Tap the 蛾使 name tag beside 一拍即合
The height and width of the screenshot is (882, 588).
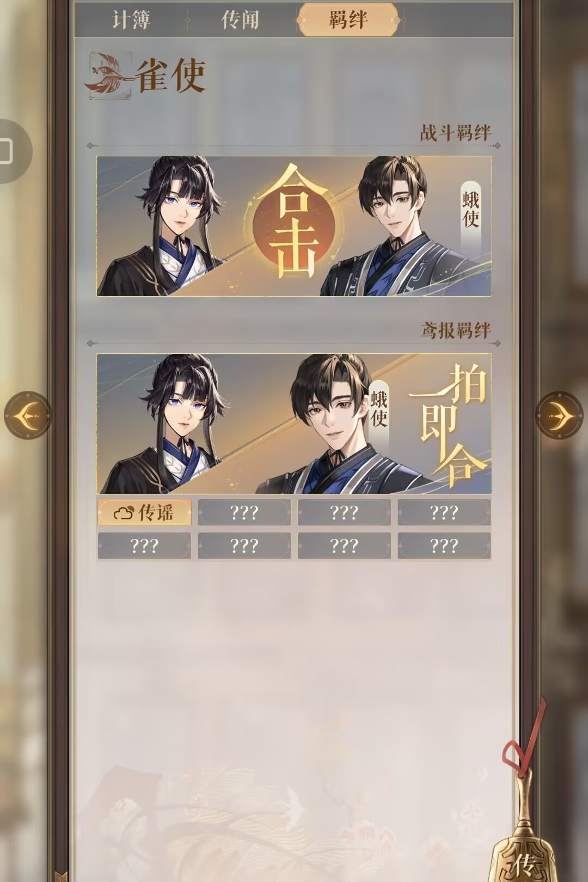click(x=379, y=409)
